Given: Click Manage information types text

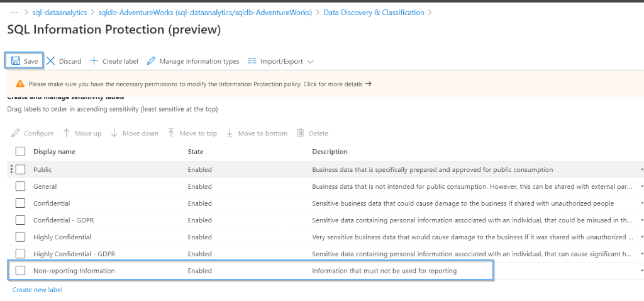Looking at the screenshot, I should pyautogui.click(x=199, y=61).
